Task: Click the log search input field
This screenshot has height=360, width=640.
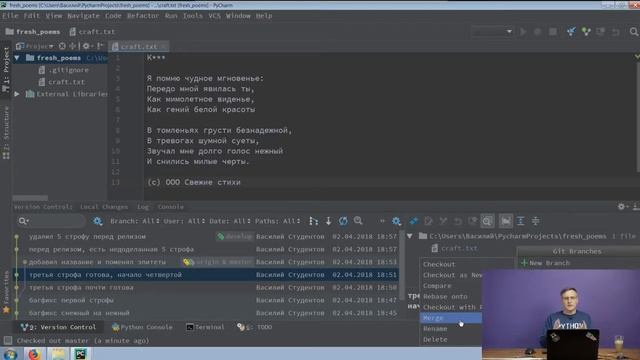Action: point(51,221)
